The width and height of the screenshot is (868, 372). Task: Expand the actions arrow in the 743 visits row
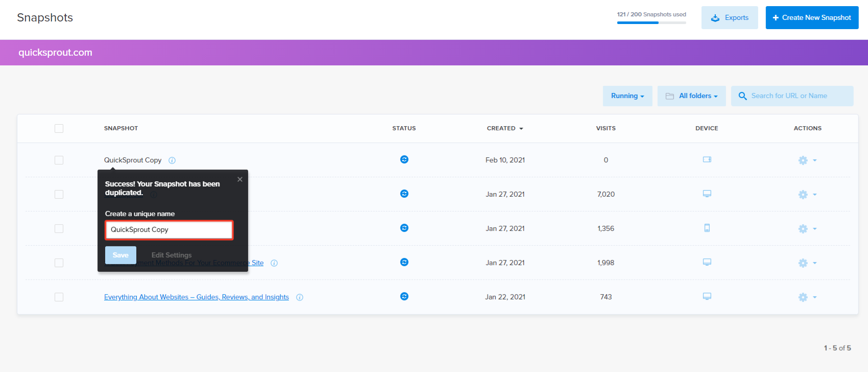pos(815,297)
